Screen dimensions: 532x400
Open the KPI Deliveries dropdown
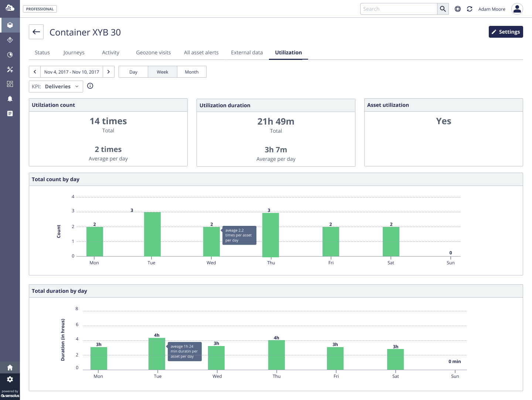pyautogui.click(x=61, y=86)
